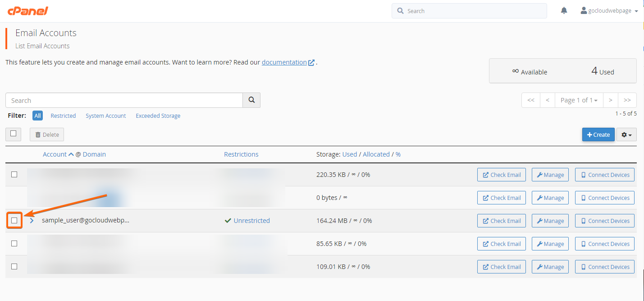This screenshot has width=644, height=301.
Task: Focus the email accounts search box
Action: 124,100
